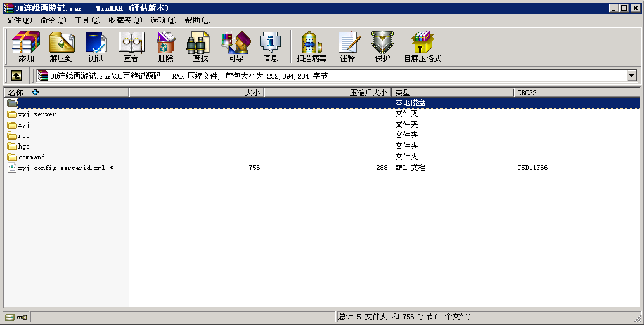Click the 自解压格式 (SFX) icon
The height and width of the screenshot is (325, 644).
[x=422, y=46]
